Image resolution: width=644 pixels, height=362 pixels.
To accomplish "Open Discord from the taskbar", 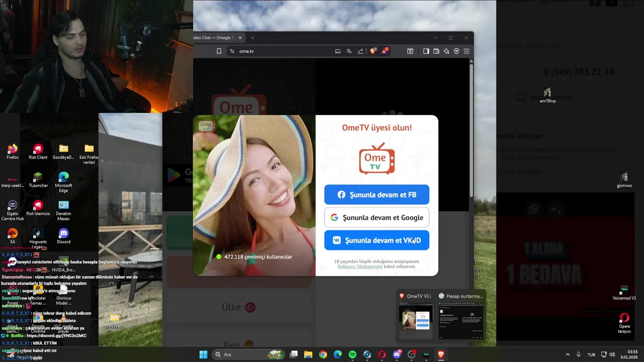I will (397, 354).
